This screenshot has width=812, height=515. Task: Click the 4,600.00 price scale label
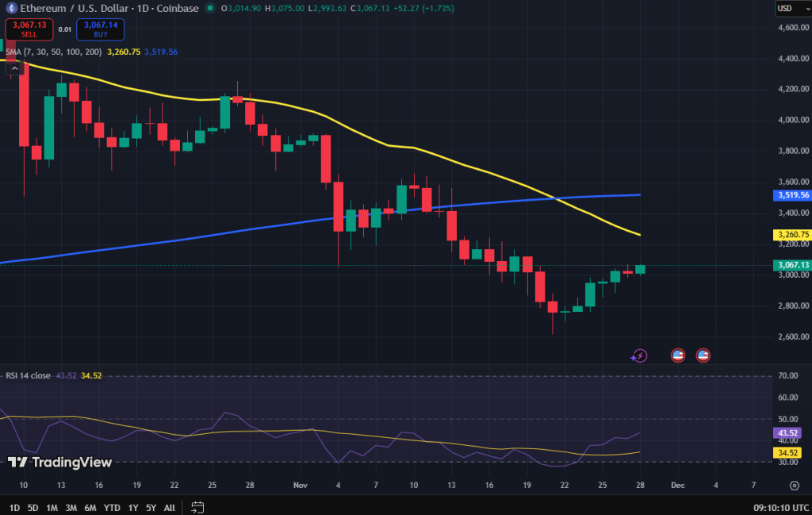(x=793, y=28)
